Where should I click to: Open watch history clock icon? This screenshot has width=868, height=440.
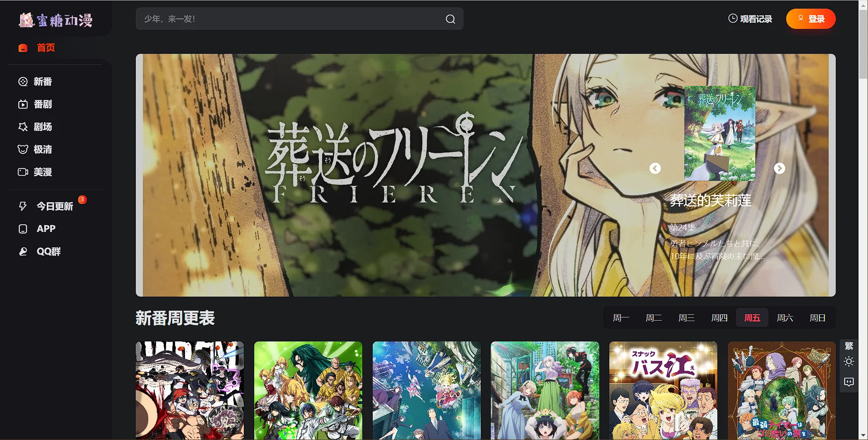(732, 19)
